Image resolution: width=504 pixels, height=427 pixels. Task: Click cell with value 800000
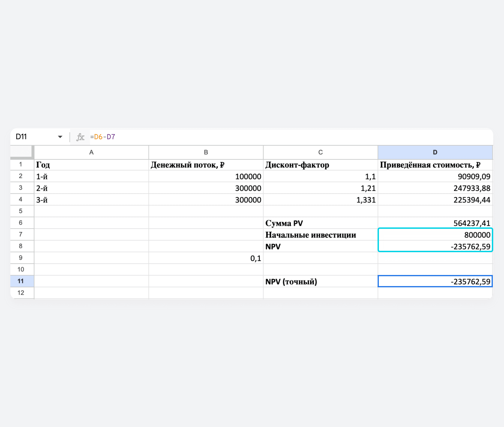pos(435,235)
